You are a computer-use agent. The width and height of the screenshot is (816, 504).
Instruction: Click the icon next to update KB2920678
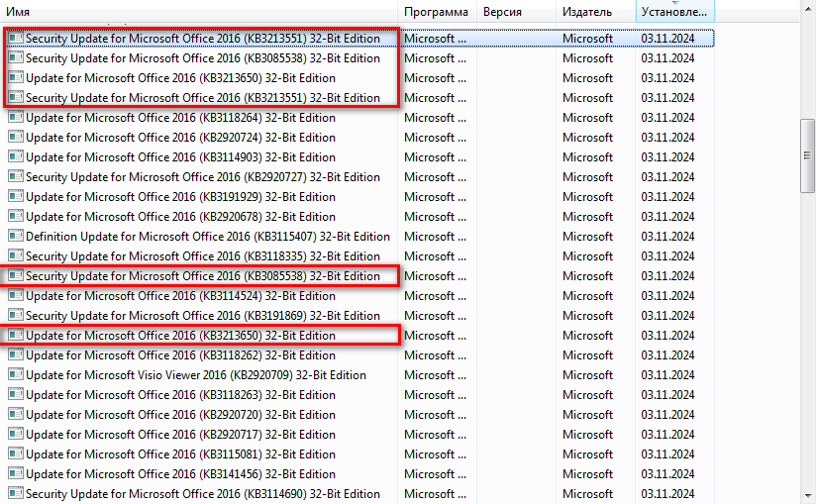point(16,217)
